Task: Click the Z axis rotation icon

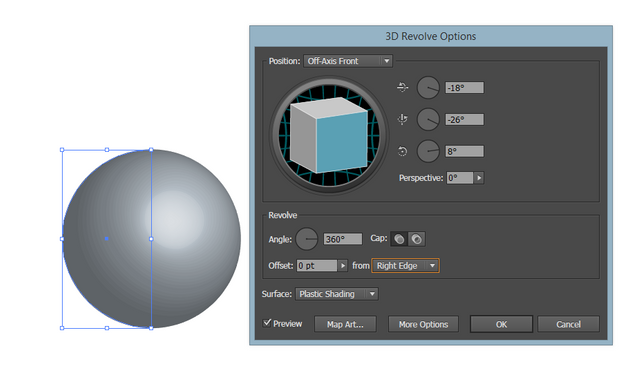Action: pos(402,151)
